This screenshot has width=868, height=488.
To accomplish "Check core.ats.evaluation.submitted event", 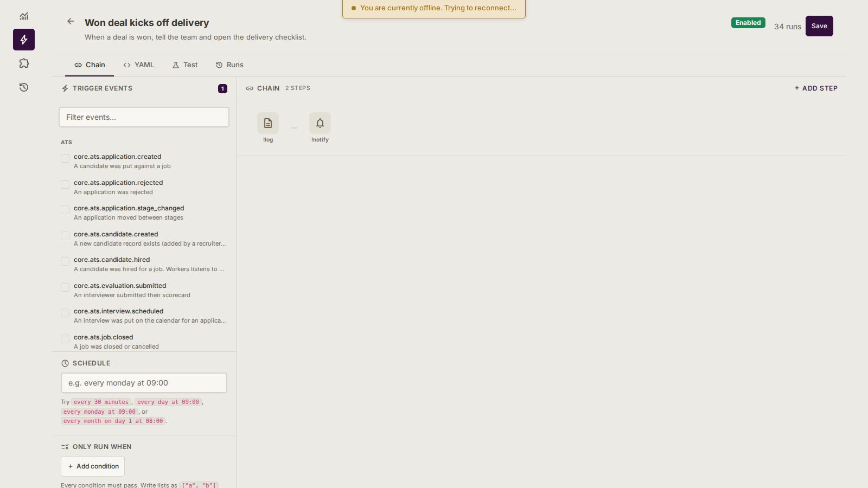I will coord(65,287).
